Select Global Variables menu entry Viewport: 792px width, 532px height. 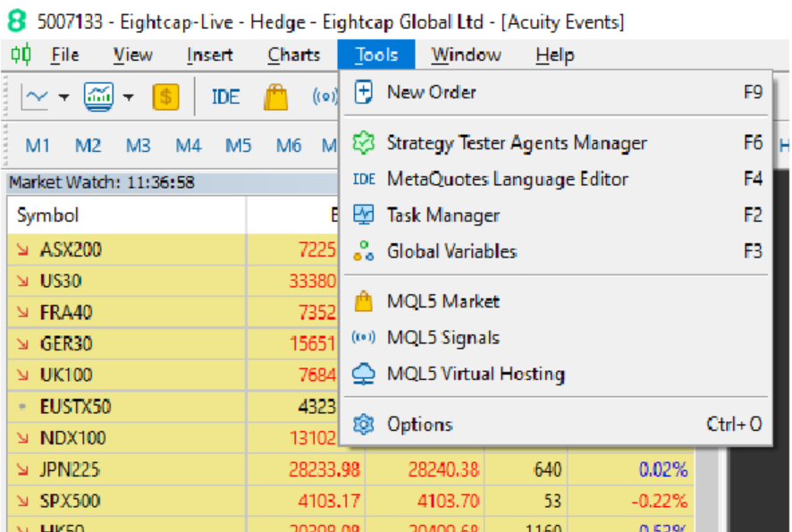point(558,251)
